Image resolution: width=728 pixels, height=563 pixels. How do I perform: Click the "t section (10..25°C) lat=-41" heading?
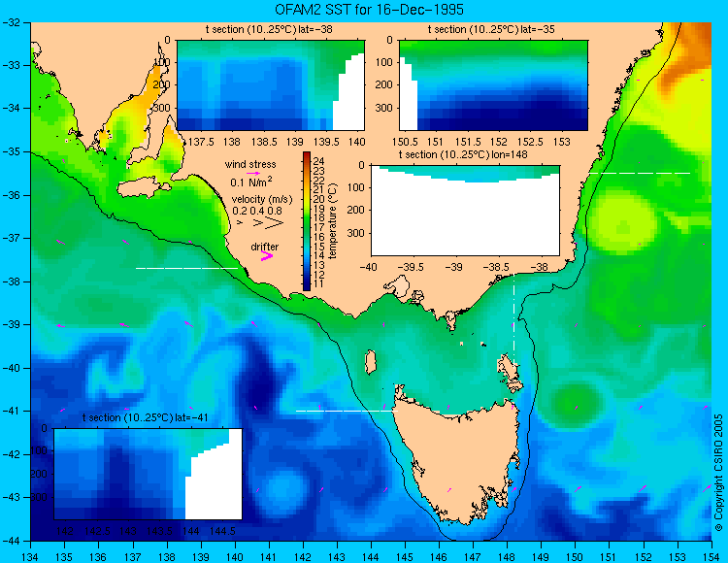(x=145, y=417)
